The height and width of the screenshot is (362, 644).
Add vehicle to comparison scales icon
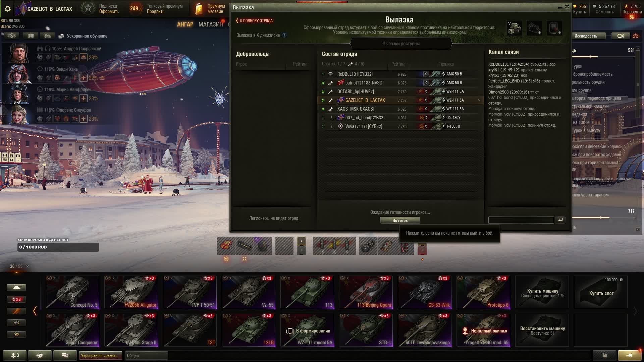(x=636, y=36)
